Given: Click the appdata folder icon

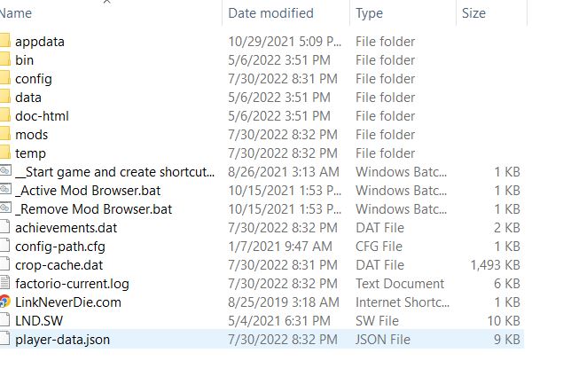Looking at the screenshot, I should pyautogui.click(x=4, y=42).
